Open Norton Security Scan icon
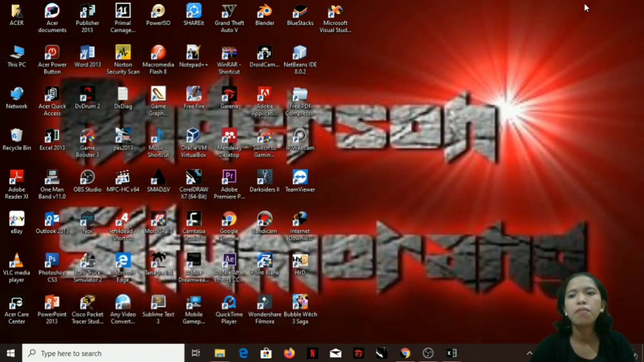Image resolution: width=644 pixels, height=362 pixels. pyautogui.click(x=123, y=60)
